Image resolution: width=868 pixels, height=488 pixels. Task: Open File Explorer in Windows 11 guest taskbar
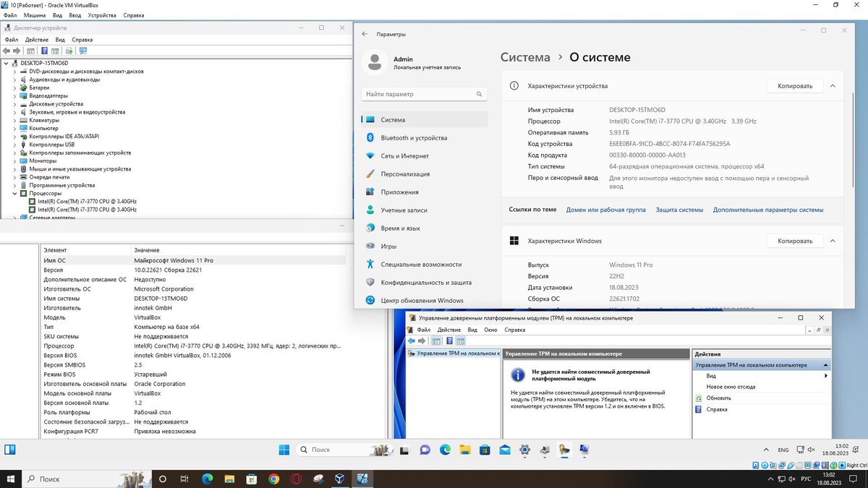click(x=465, y=450)
